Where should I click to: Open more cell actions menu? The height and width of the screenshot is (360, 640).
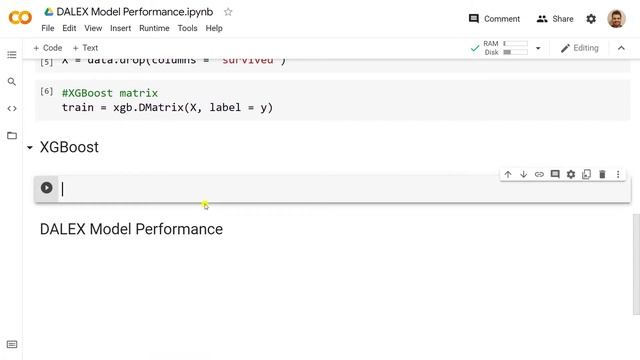pos(618,175)
